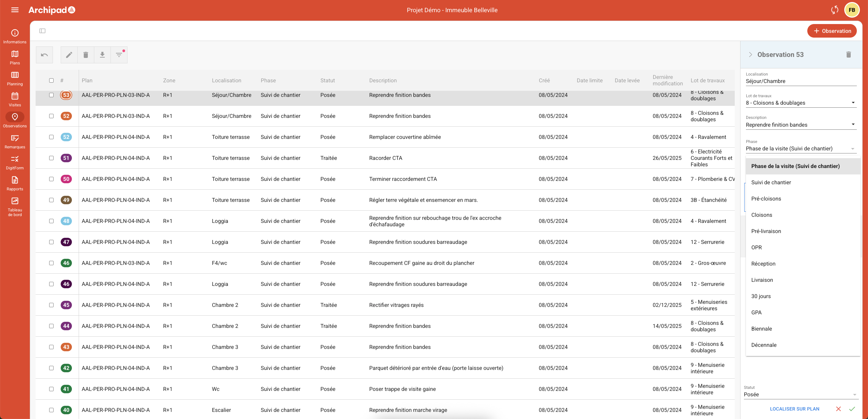Delete Observation 53 with panel trash icon
The height and width of the screenshot is (419, 868).
849,55
